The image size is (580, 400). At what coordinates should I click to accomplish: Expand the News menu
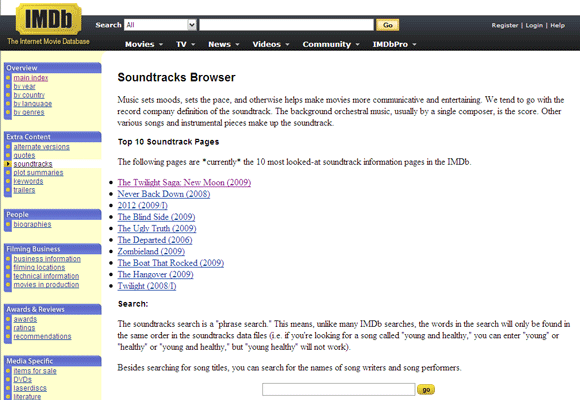coord(223,44)
